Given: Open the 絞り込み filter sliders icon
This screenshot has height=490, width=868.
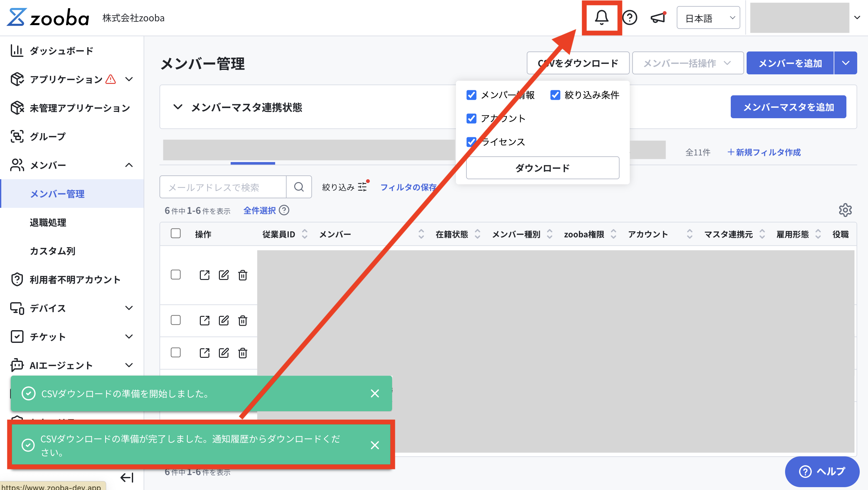Looking at the screenshot, I should (x=362, y=187).
